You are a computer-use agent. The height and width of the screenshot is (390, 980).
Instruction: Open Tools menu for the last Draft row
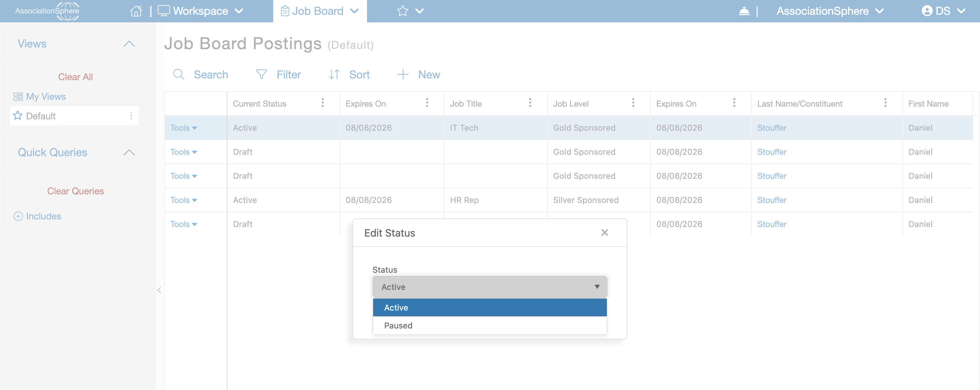click(x=183, y=224)
